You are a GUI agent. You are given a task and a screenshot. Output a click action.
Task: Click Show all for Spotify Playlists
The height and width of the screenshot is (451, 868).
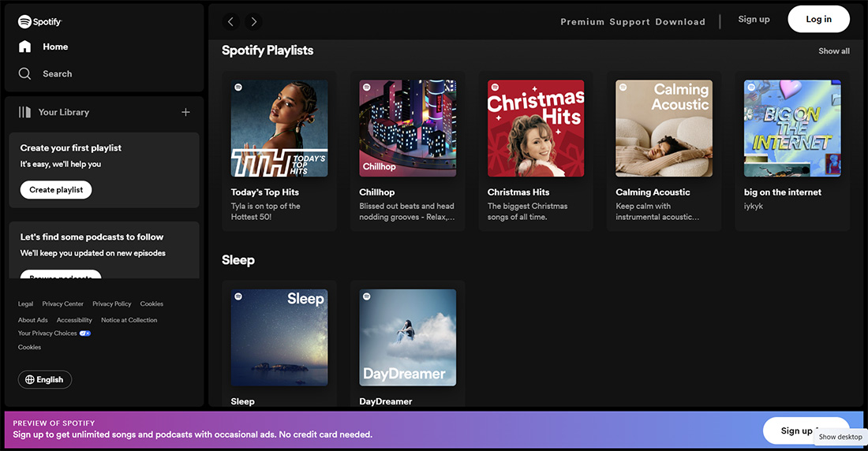834,51
